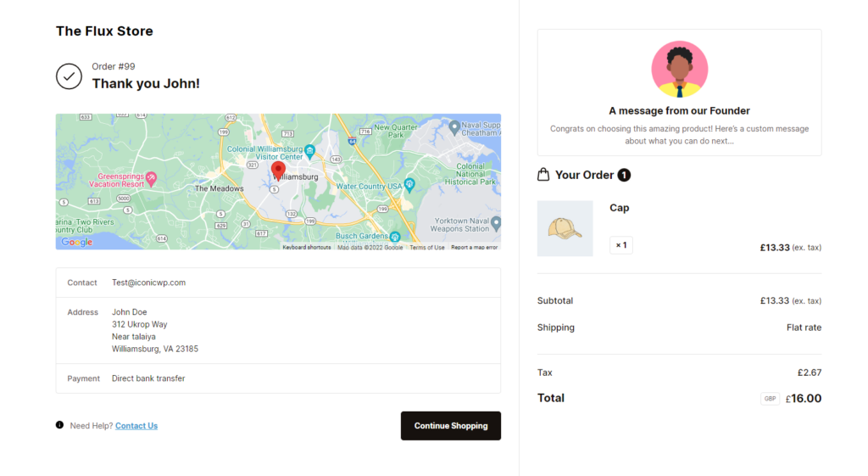Click the Cap quantity ×1 box
868x476 pixels.
pos(620,245)
